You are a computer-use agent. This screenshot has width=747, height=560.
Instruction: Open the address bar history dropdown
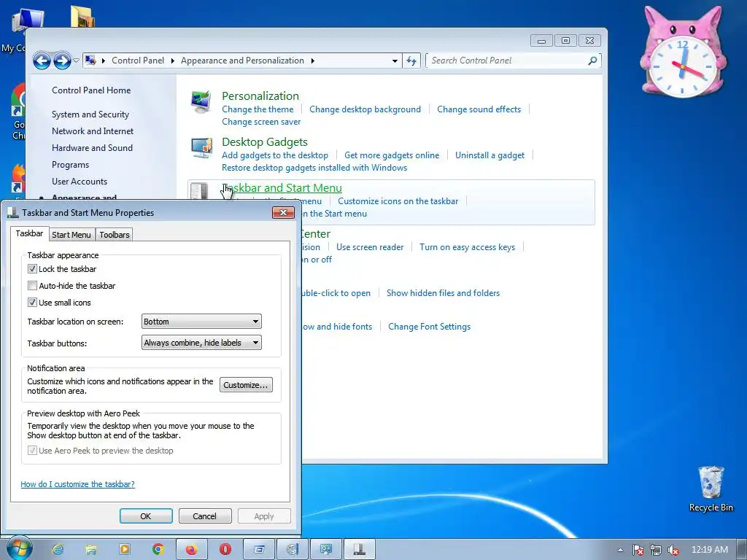coord(395,61)
